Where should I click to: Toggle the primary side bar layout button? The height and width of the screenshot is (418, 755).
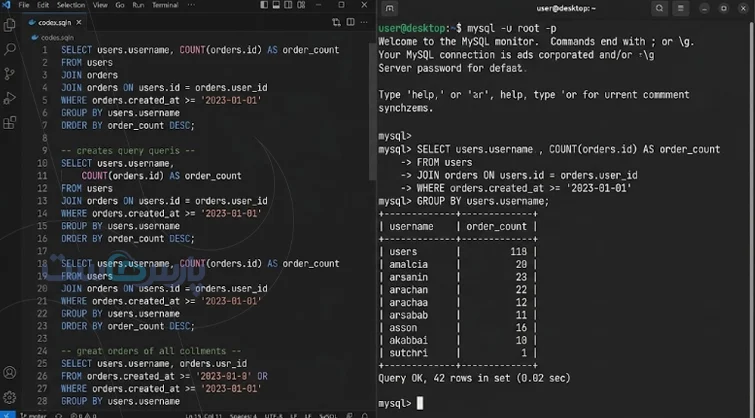[x=264, y=5]
